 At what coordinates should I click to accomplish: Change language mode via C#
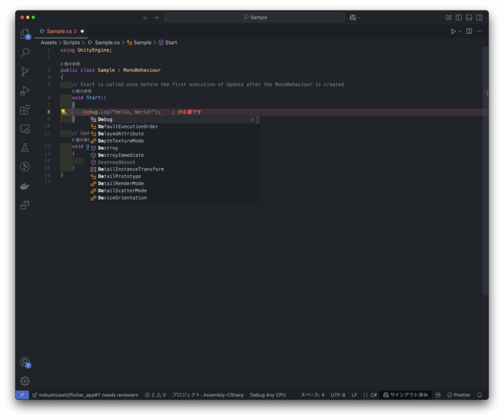click(374, 395)
